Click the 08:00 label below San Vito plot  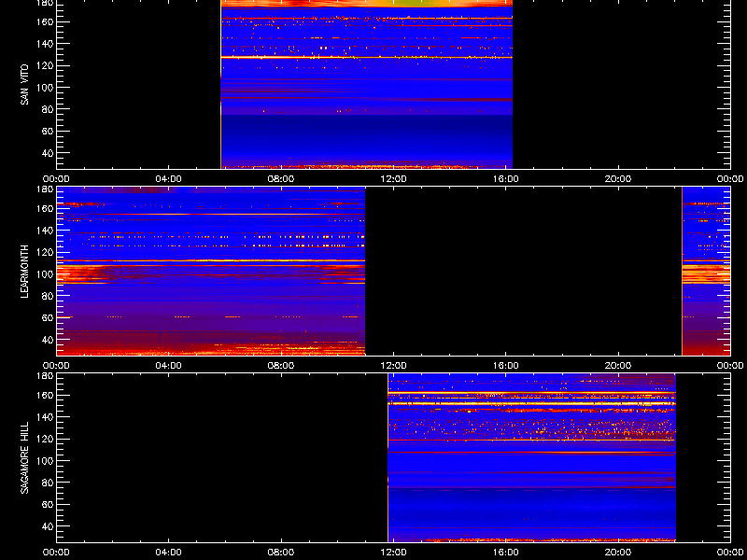(x=281, y=179)
